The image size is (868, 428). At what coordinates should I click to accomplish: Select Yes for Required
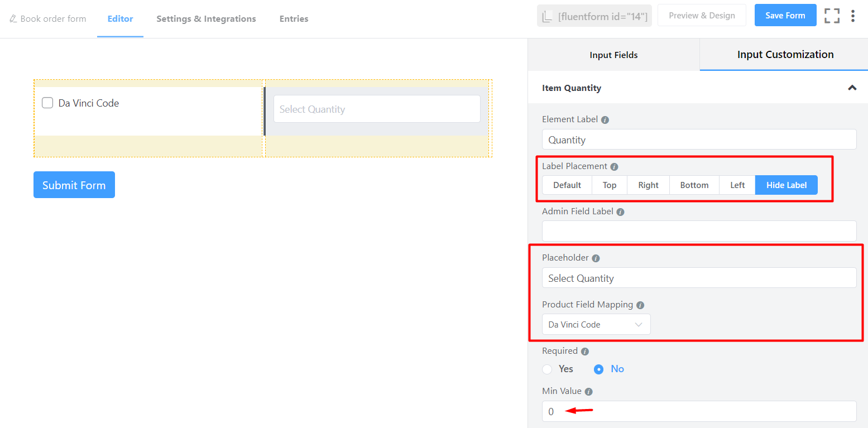click(547, 369)
